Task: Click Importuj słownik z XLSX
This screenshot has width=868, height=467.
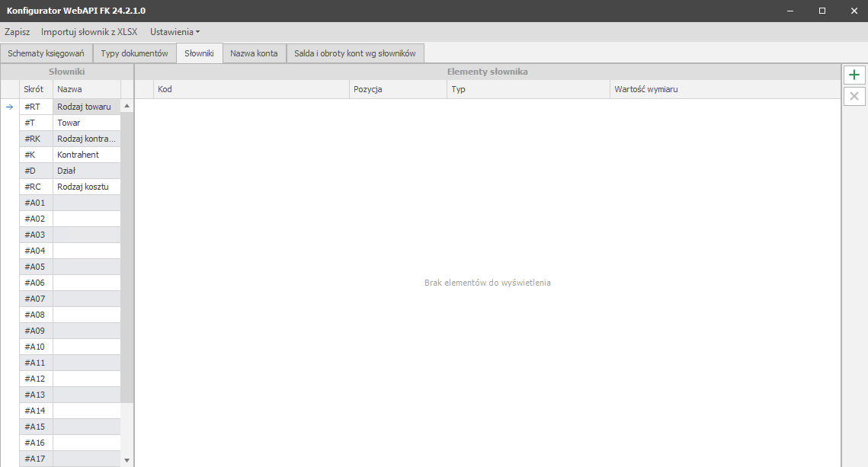Action: pyautogui.click(x=89, y=32)
